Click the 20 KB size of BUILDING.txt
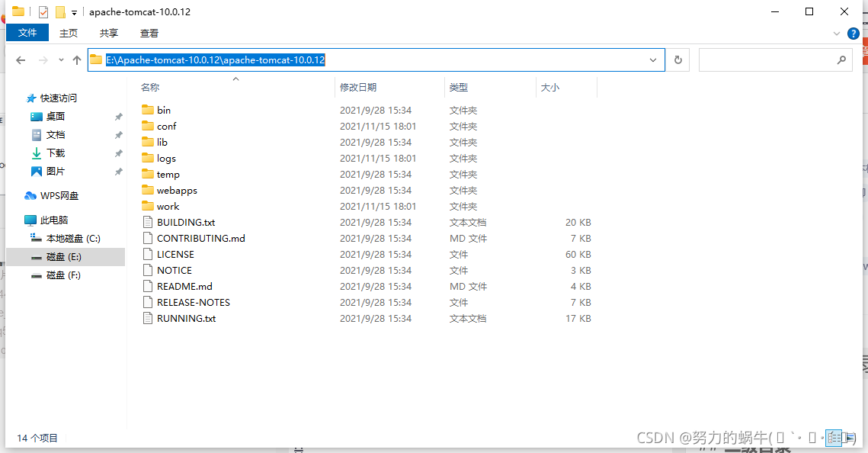Image resolution: width=868 pixels, height=453 pixels. pos(578,222)
